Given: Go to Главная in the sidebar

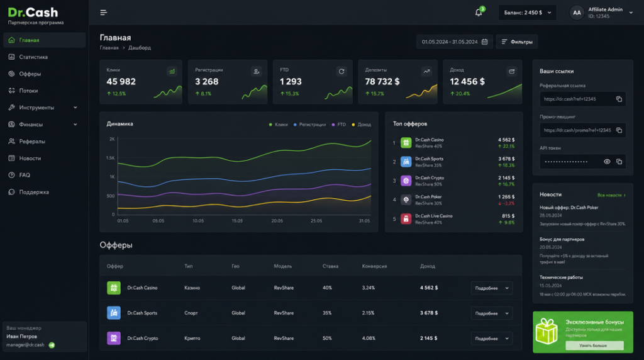Looking at the screenshot, I should (x=45, y=40).
